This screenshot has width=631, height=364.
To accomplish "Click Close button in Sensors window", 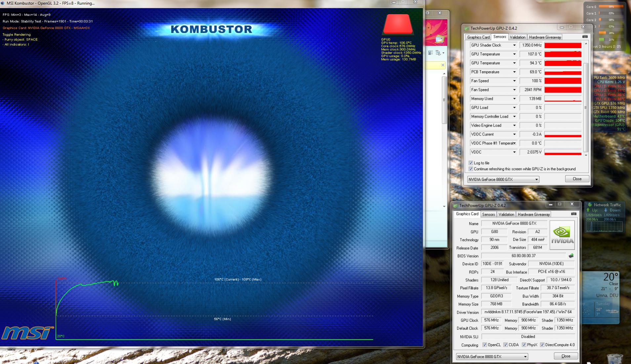I will pyautogui.click(x=577, y=179).
